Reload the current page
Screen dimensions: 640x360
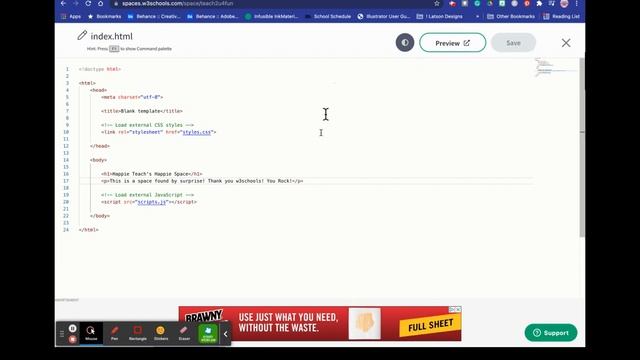(x=88, y=3)
